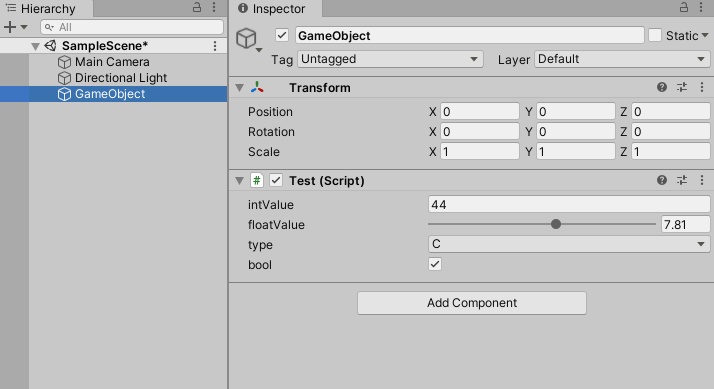Click the Scale Z field
The width and height of the screenshot is (714, 389).
[671, 152]
